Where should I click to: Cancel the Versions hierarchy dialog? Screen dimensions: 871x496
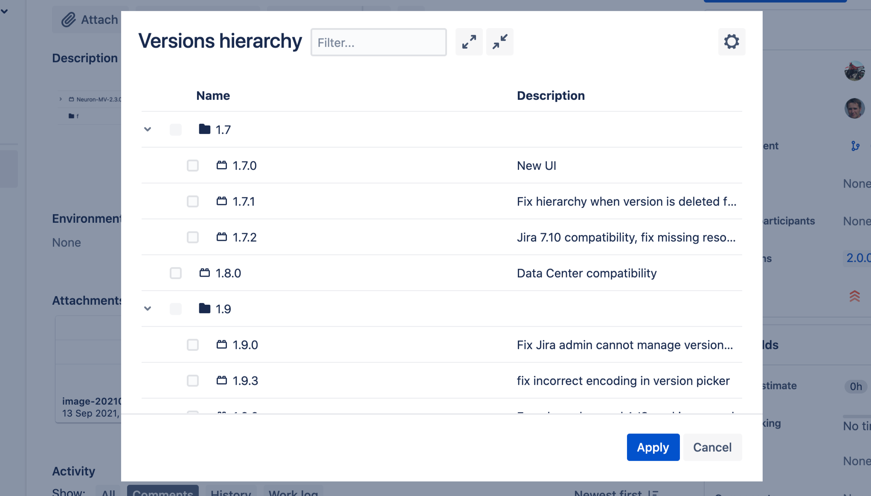tap(712, 447)
